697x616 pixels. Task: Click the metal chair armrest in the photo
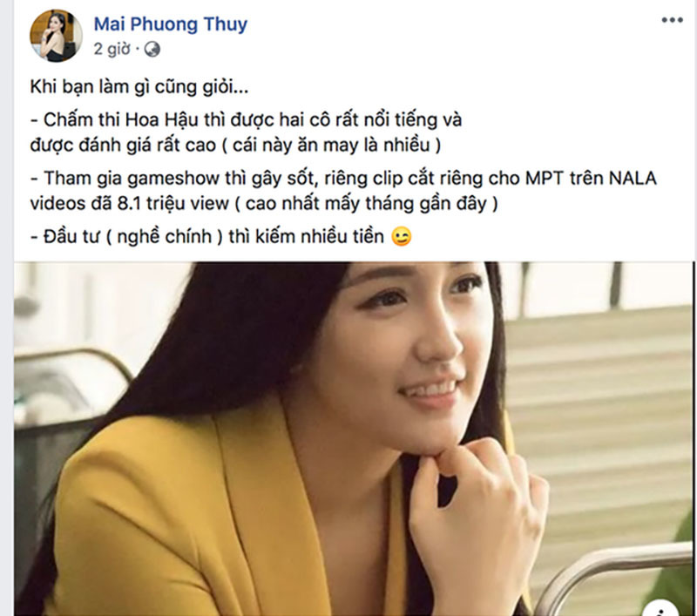tap(613, 573)
